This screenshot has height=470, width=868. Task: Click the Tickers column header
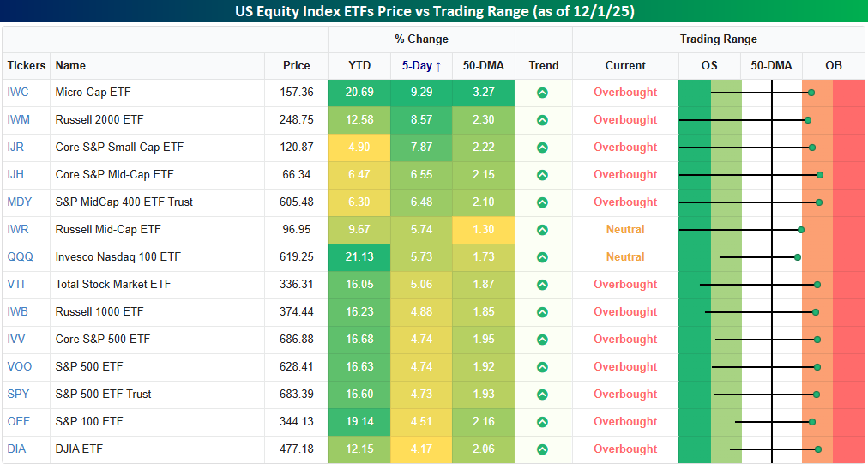tap(26, 65)
